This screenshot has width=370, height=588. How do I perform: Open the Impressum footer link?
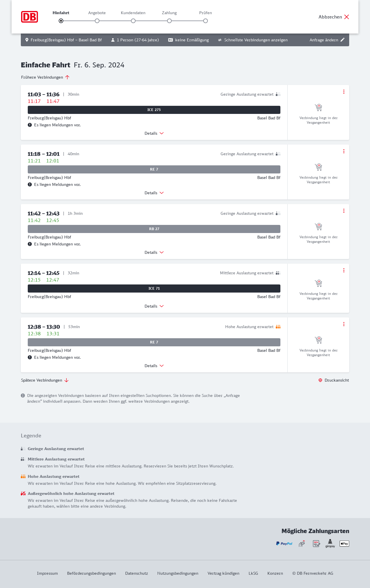(x=47, y=573)
